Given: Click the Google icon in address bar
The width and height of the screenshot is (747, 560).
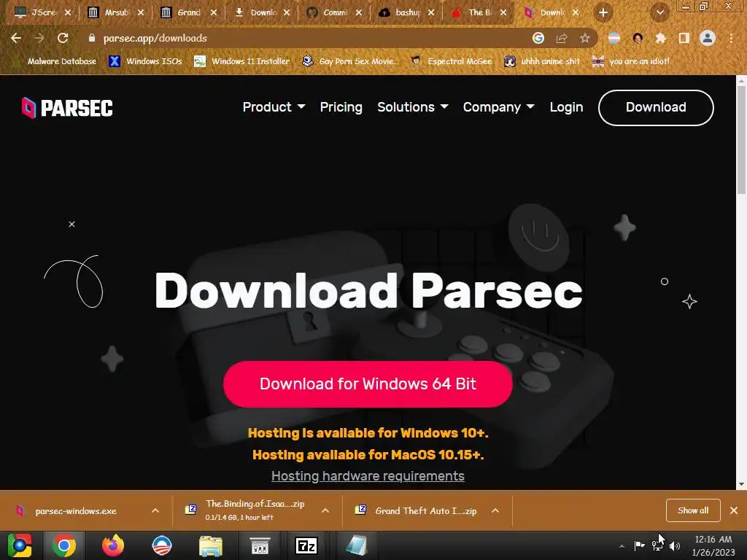Looking at the screenshot, I should point(538,38).
